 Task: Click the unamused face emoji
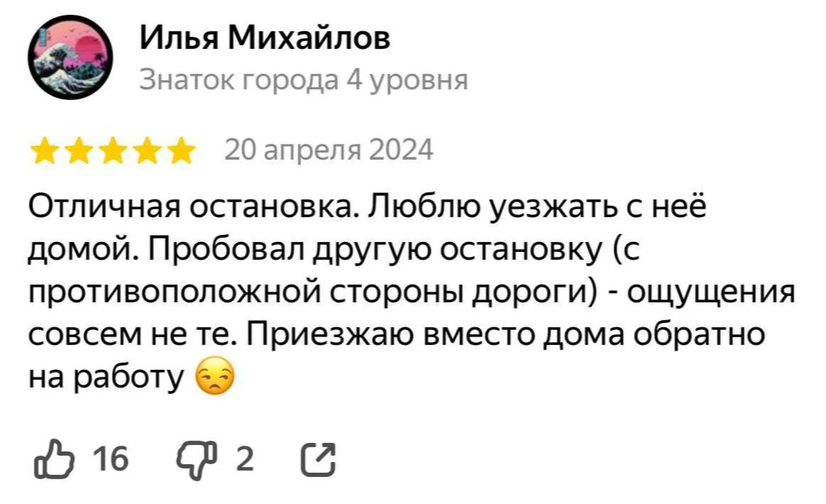pyautogui.click(x=212, y=380)
